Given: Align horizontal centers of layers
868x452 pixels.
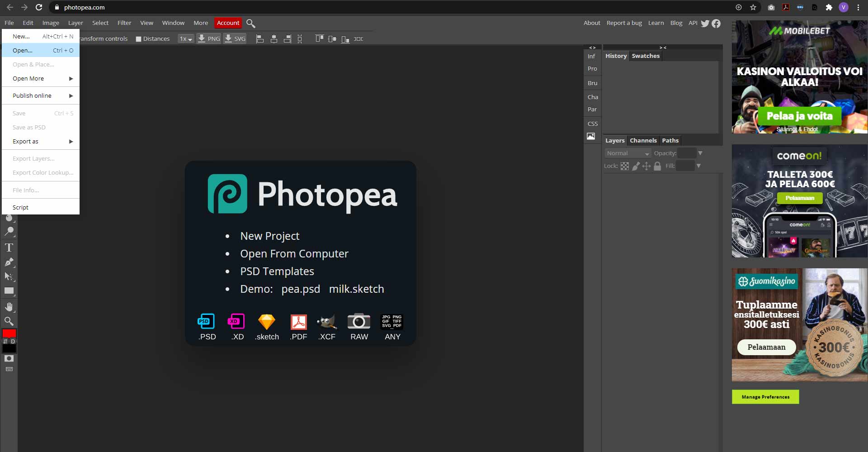Looking at the screenshot, I should point(274,39).
